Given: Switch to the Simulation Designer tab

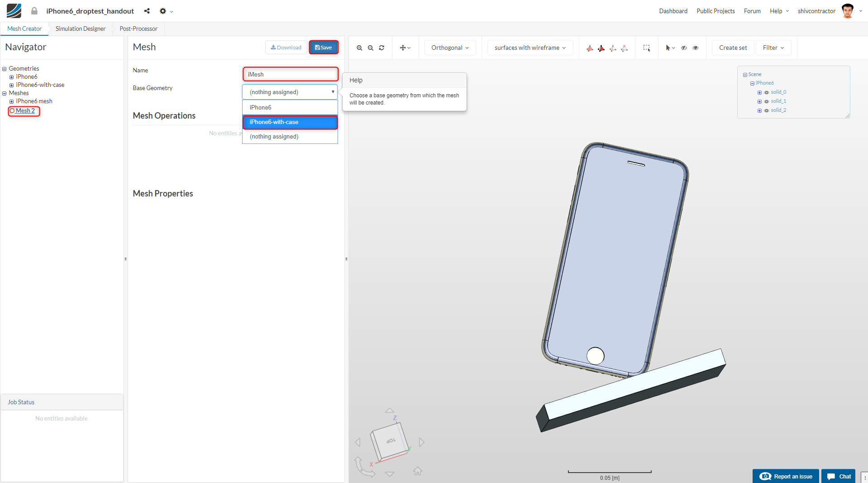Looking at the screenshot, I should (81, 29).
